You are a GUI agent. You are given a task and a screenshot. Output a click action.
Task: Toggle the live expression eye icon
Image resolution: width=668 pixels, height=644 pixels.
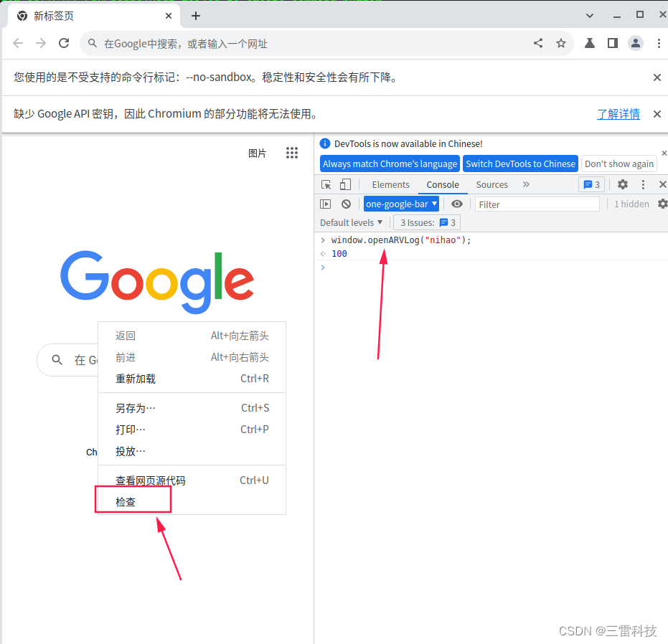click(x=457, y=204)
